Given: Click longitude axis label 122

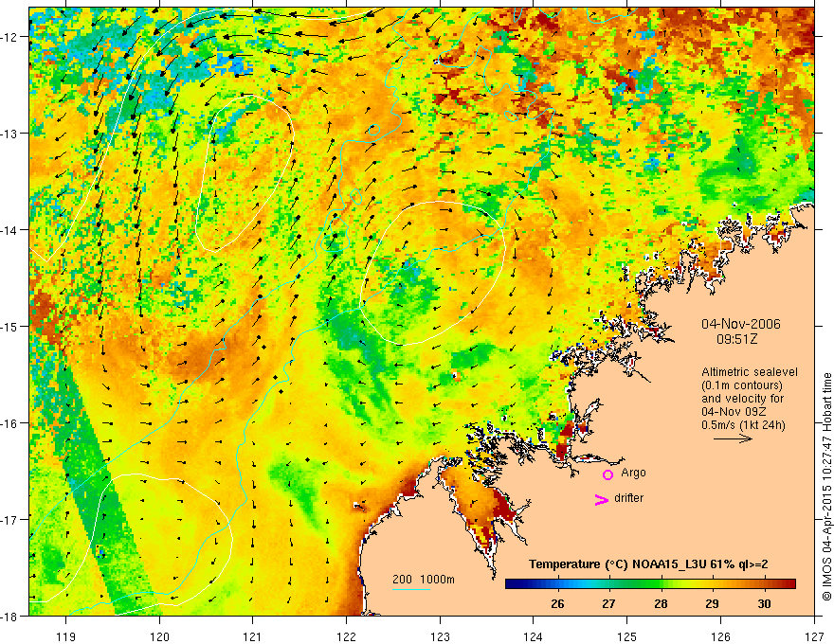Looking at the screenshot, I should pyautogui.click(x=346, y=636).
